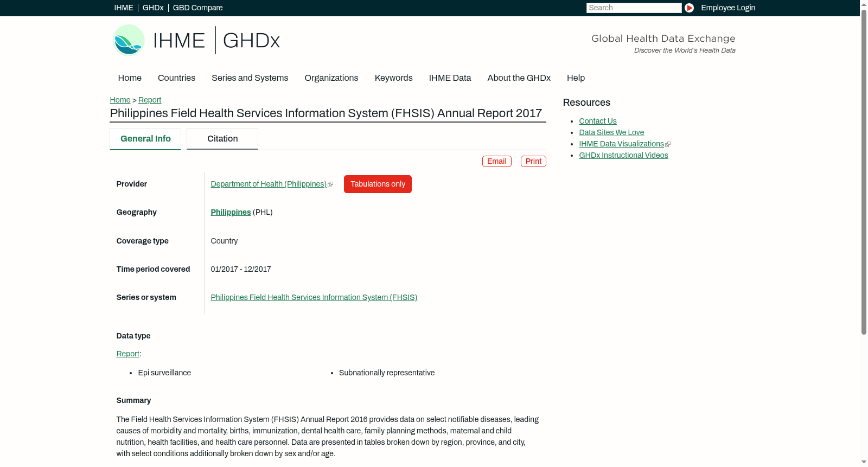Switch to the Citation tab
Image resolution: width=868 pixels, height=467 pixels.
tap(222, 139)
